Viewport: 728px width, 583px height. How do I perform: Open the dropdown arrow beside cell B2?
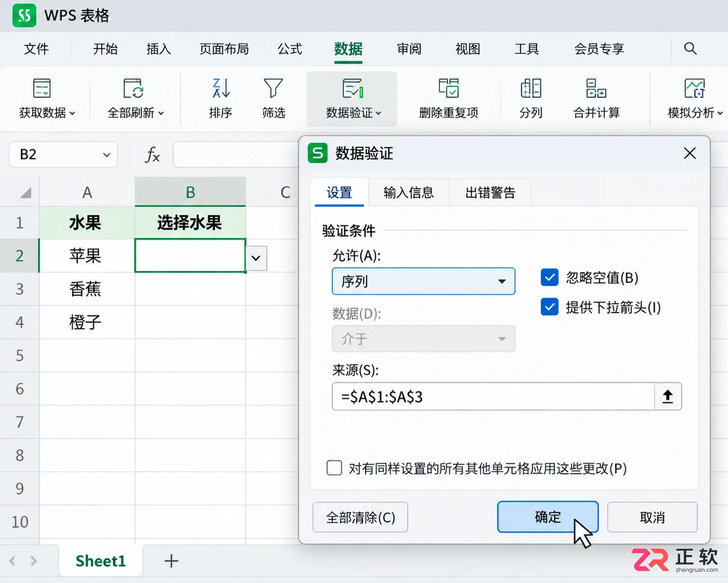pyautogui.click(x=256, y=258)
